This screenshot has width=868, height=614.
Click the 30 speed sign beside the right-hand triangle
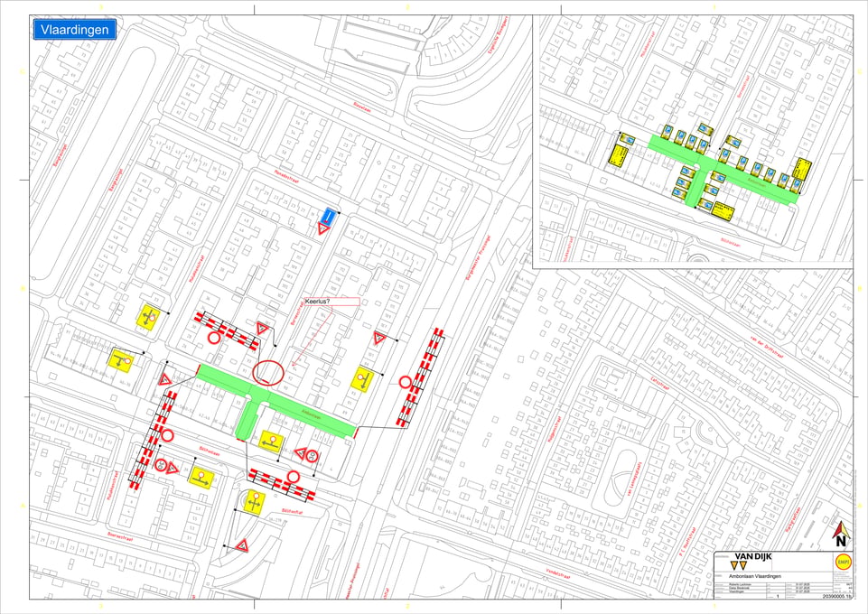[313, 456]
